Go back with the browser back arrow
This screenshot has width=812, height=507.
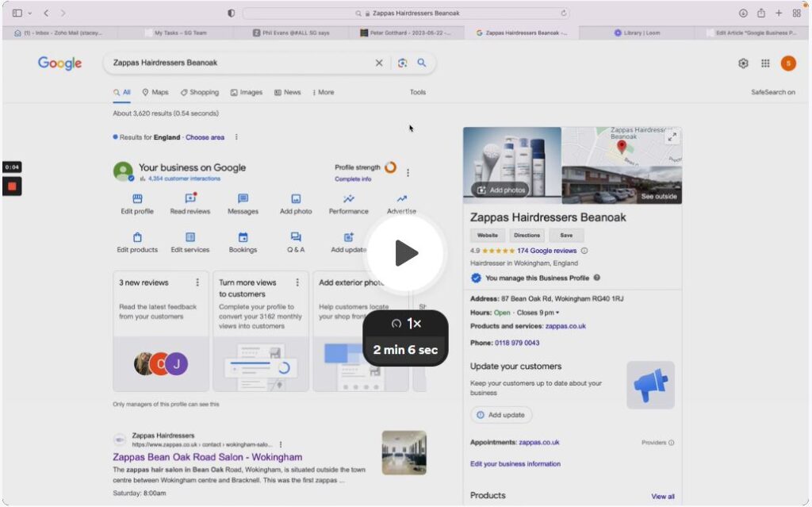pos(46,13)
